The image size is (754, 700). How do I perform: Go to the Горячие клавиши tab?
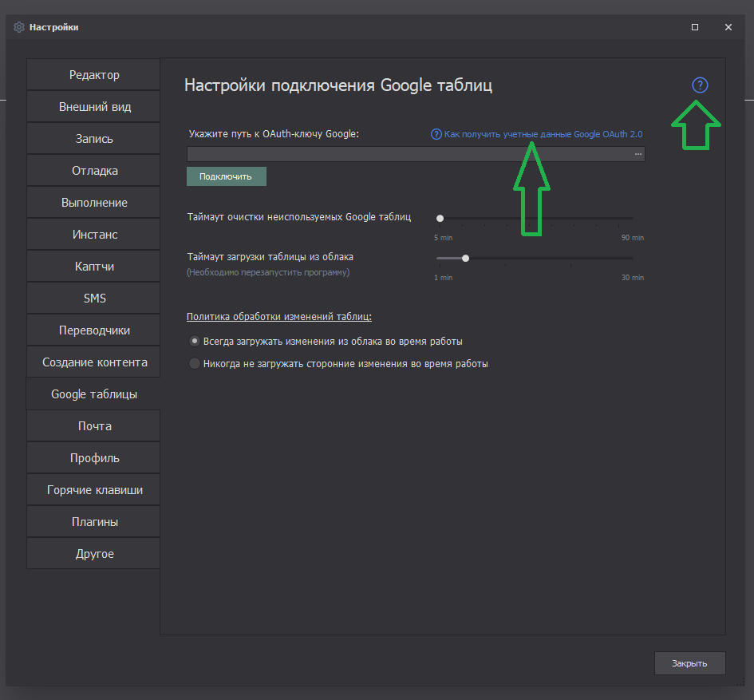[x=94, y=490]
